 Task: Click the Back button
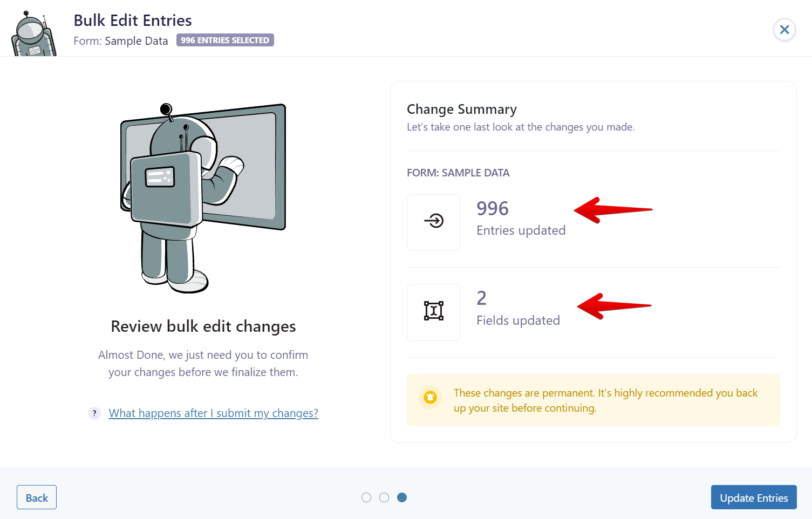pyautogui.click(x=37, y=497)
